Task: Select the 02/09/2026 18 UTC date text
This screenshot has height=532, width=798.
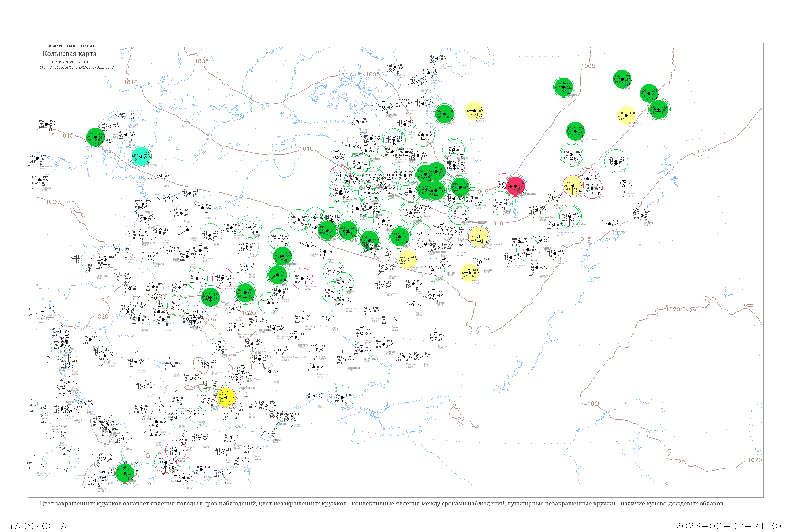Action: pyautogui.click(x=70, y=62)
